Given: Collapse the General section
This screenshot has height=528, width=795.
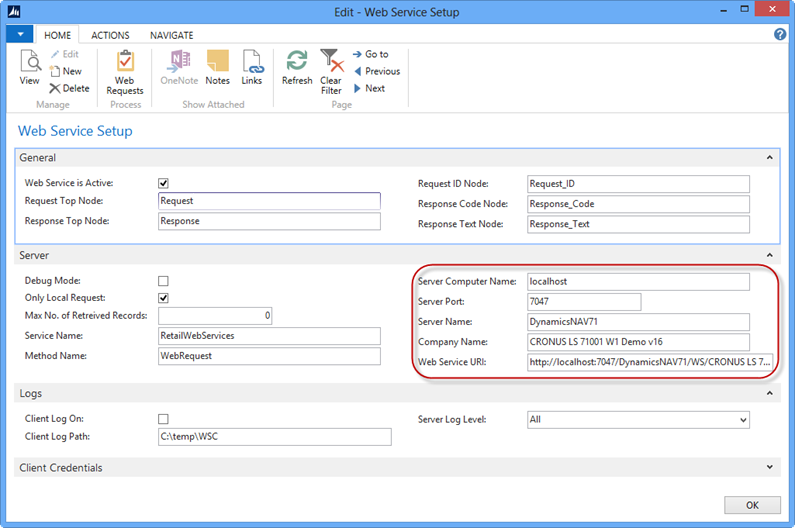Looking at the screenshot, I should (x=769, y=157).
